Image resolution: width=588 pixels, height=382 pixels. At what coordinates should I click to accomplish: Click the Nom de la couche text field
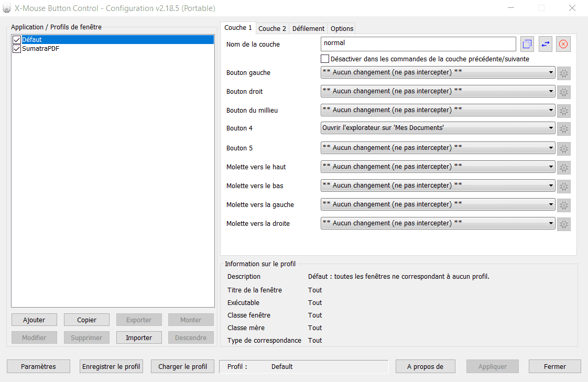[418, 43]
